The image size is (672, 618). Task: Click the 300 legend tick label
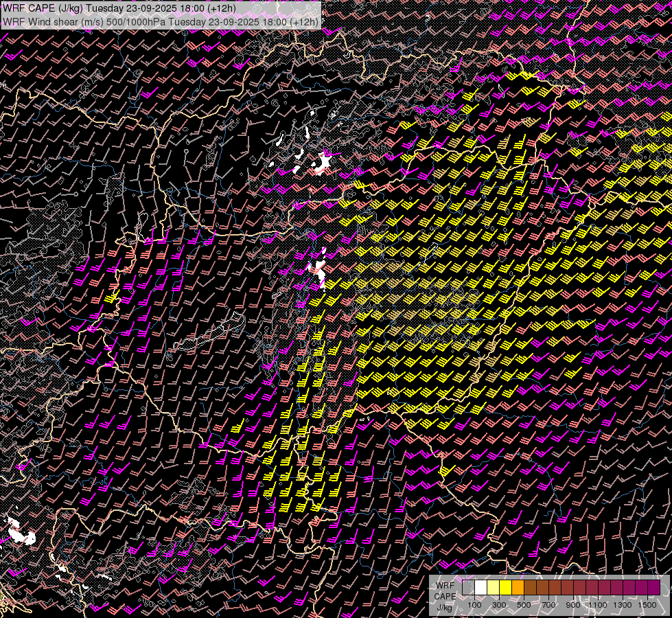pyautogui.click(x=499, y=605)
